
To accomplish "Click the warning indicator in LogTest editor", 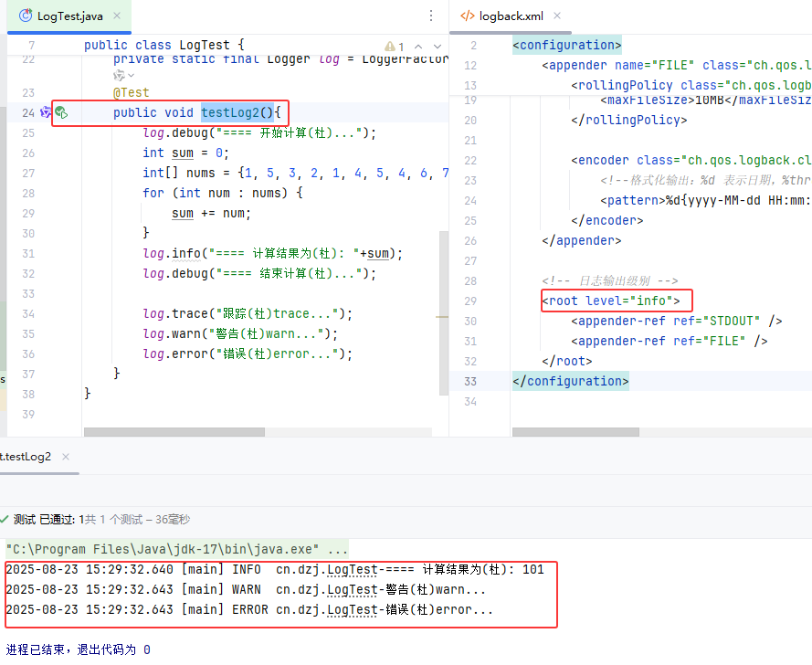I will pos(395,47).
